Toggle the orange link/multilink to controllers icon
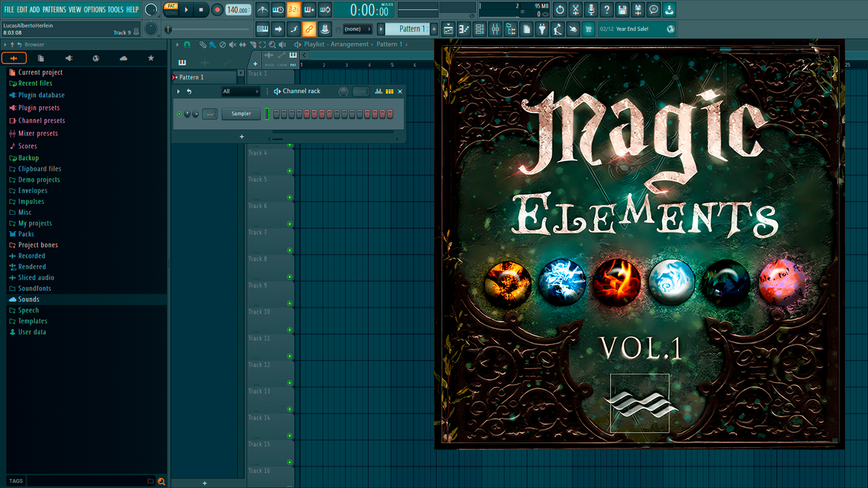868x488 pixels. (309, 29)
